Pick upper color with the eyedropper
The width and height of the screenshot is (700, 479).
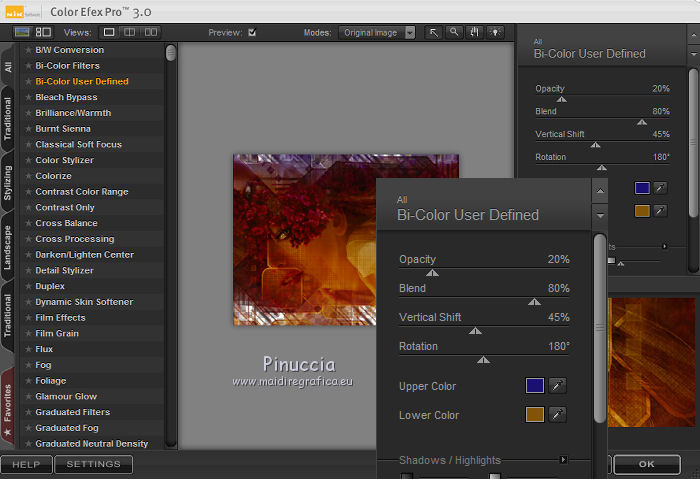[558, 386]
